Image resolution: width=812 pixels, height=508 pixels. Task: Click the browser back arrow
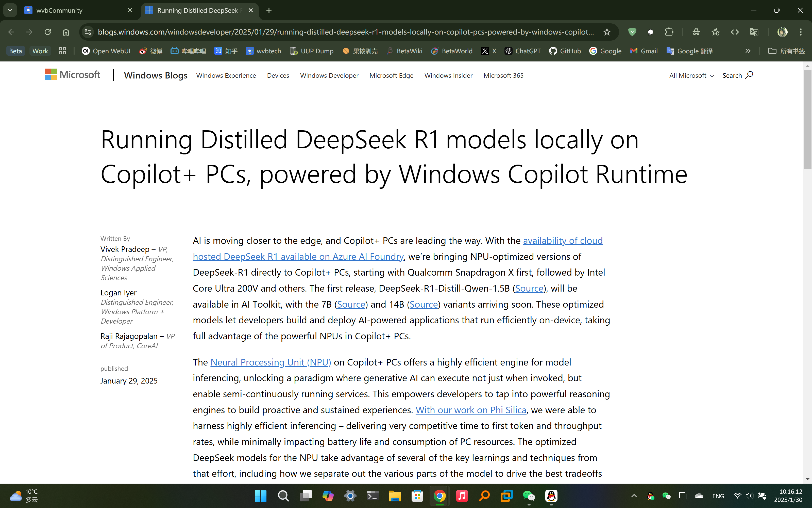coord(11,32)
